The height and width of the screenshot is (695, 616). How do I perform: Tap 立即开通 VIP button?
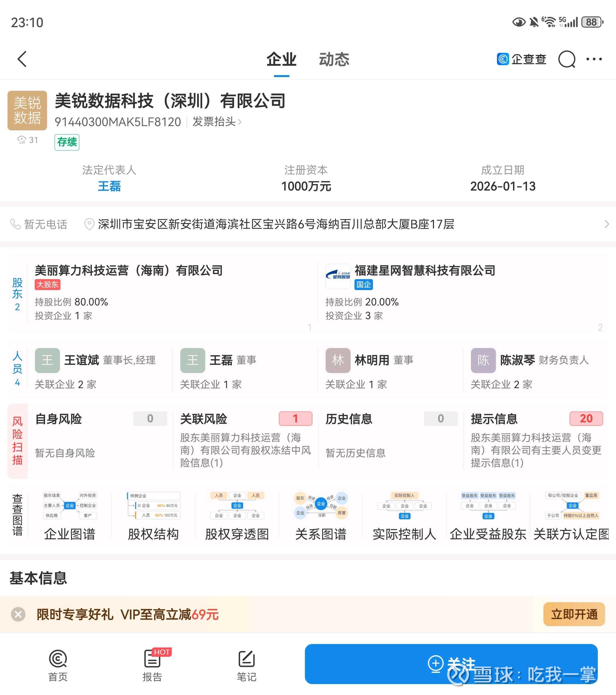tap(574, 614)
